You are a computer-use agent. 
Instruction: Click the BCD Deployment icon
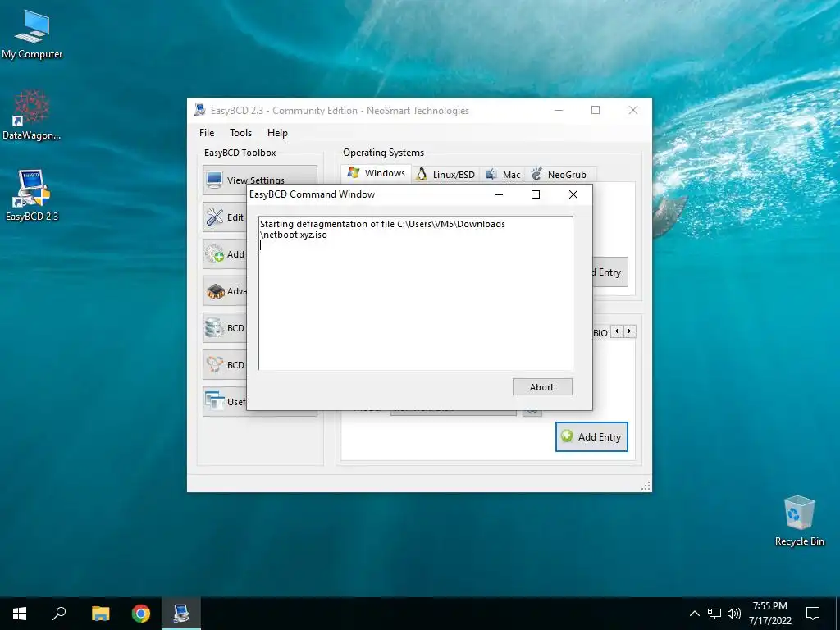(215, 365)
